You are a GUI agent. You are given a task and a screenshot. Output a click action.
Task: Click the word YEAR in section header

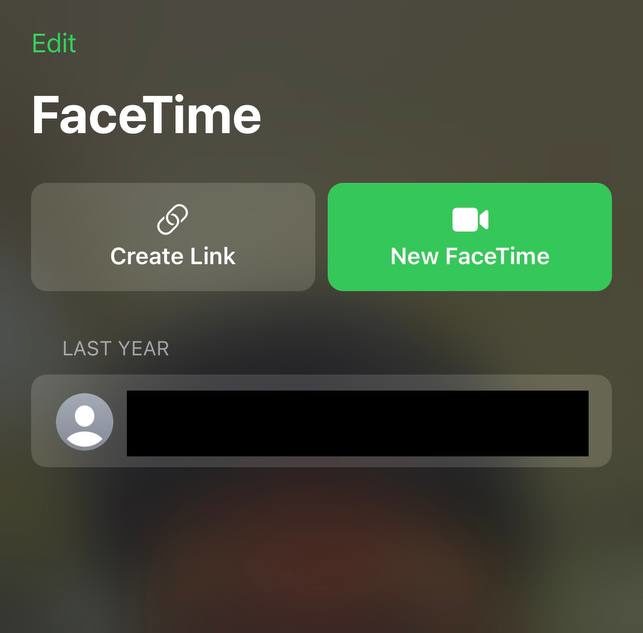coord(144,349)
